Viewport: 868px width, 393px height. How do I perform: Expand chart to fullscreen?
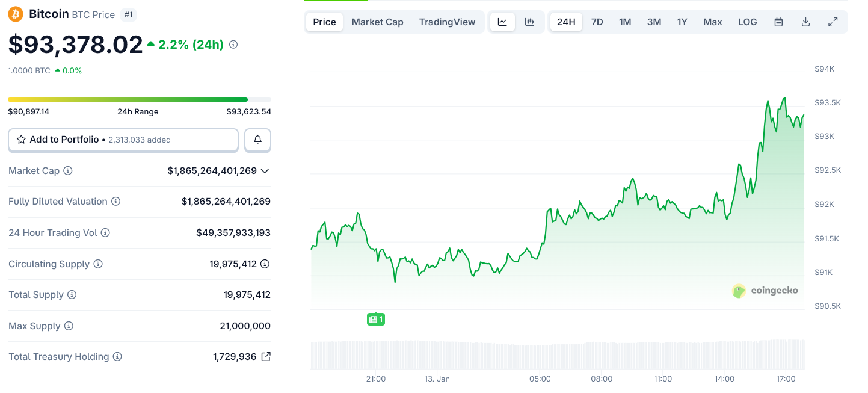click(x=833, y=22)
